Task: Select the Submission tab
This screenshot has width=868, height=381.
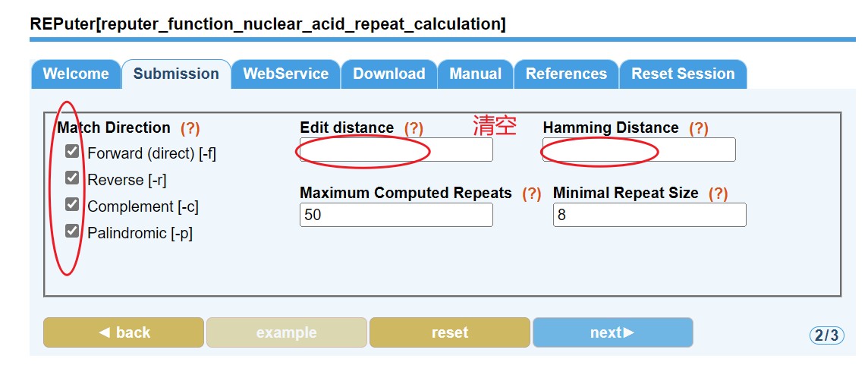Action: [x=176, y=74]
